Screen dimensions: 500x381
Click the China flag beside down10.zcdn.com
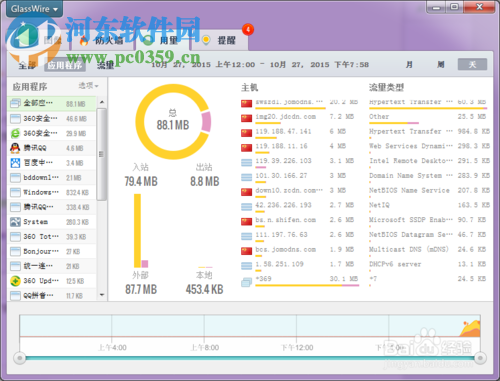click(246, 192)
